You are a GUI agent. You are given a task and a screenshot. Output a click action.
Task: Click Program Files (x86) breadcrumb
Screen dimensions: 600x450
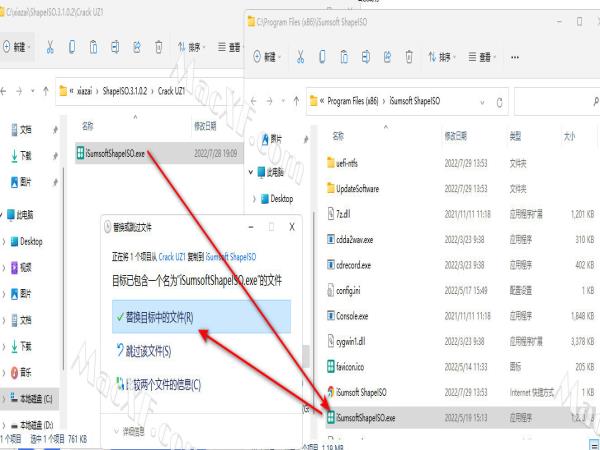(352, 101)
